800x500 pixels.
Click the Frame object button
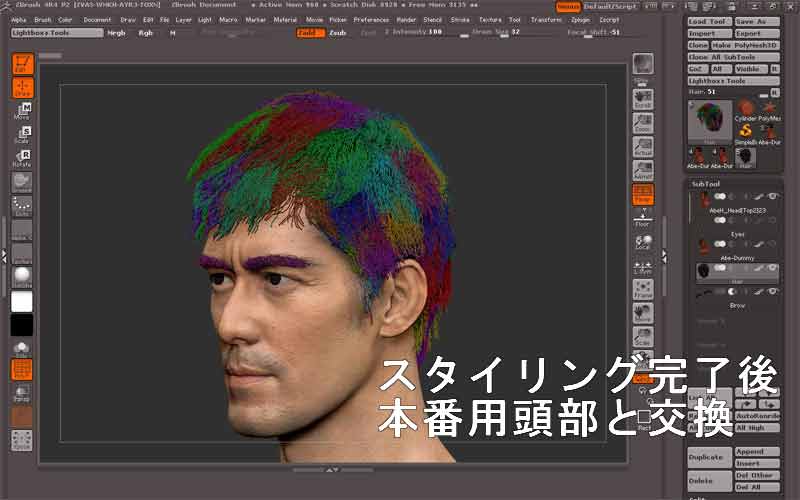643,289
